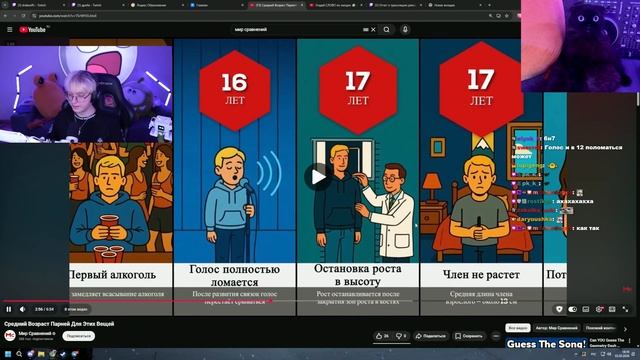Open the Мир Сравнений channel avatar
This screenshot has height=360, width=640.
[x=10, y=336]
